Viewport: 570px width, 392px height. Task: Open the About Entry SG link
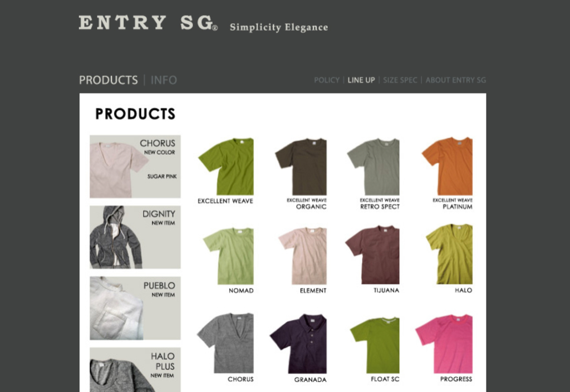click(x=455, y=80)
